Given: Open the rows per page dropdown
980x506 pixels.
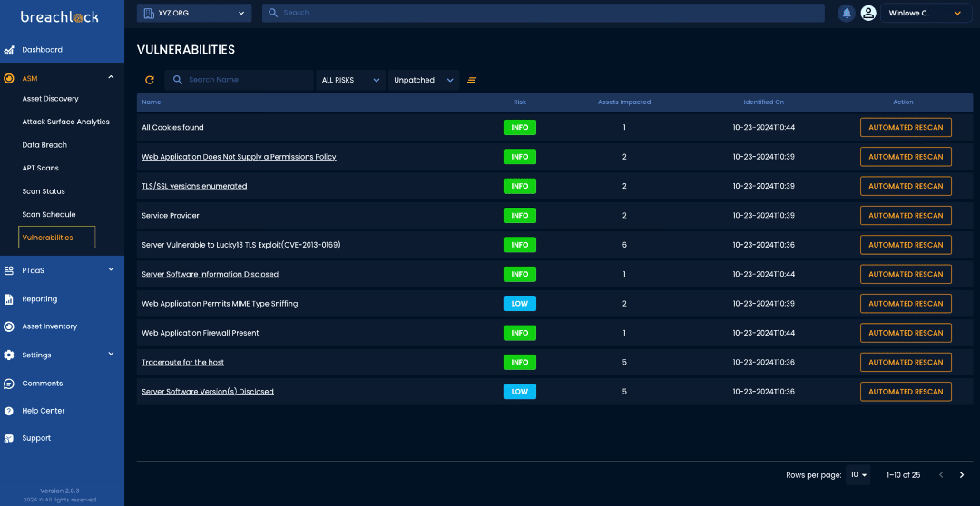Looking at the screenshot, I should [x=858, y=475].
